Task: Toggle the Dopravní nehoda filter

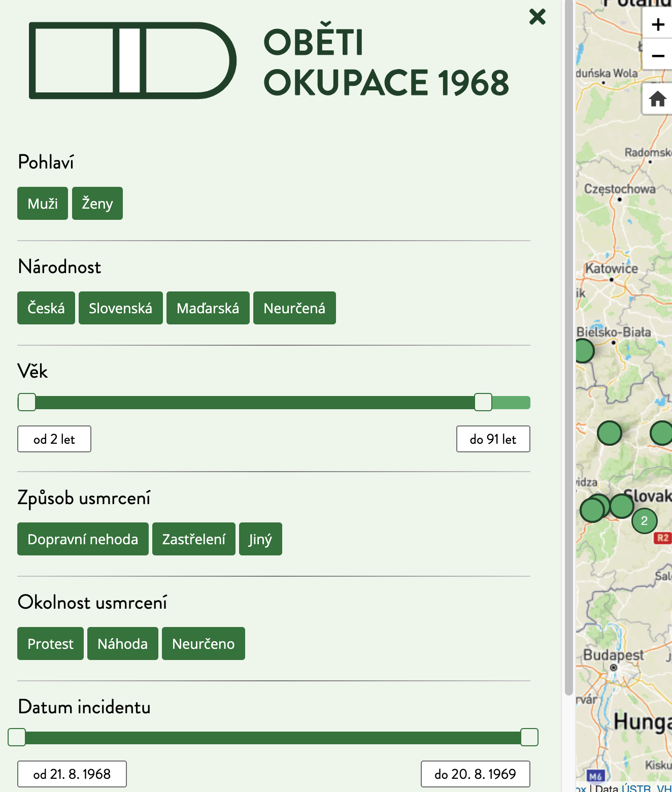Action: click(83, 539)
